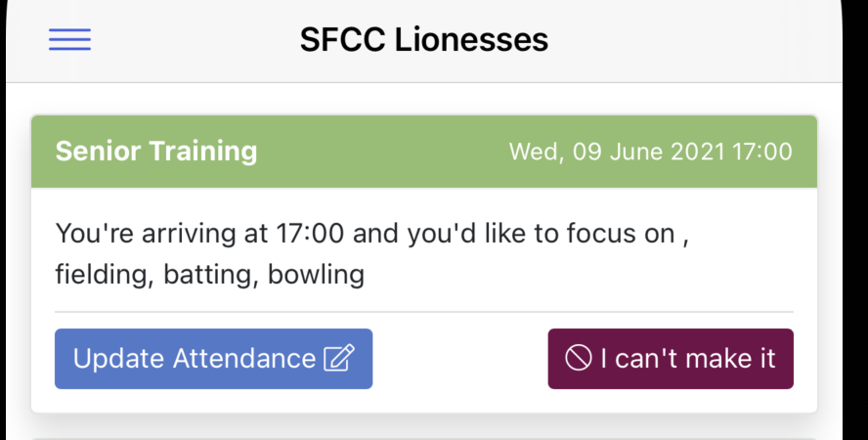The image size is (868, 440).
Task: Click the You're arriving at 17:00 message
Action: [x=372, y=233]
